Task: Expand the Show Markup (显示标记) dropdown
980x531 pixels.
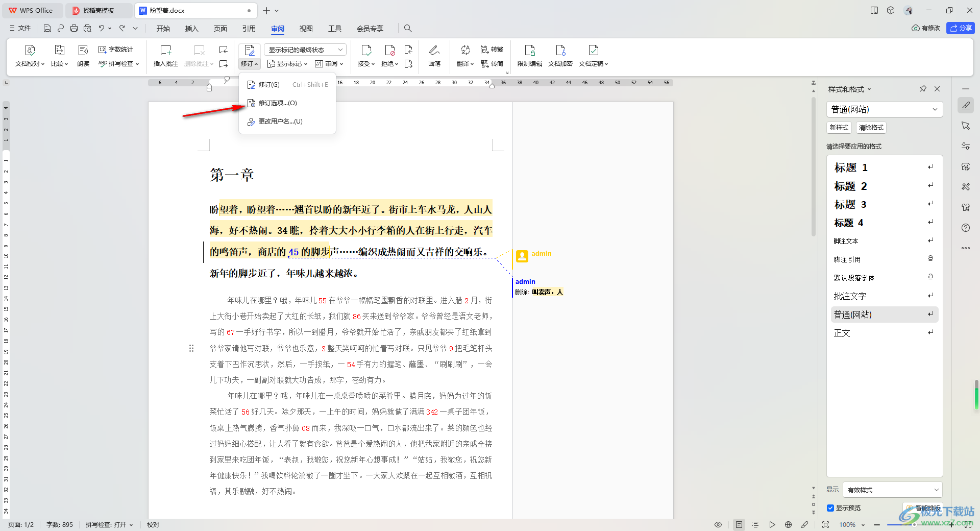Action: (287, 64)
